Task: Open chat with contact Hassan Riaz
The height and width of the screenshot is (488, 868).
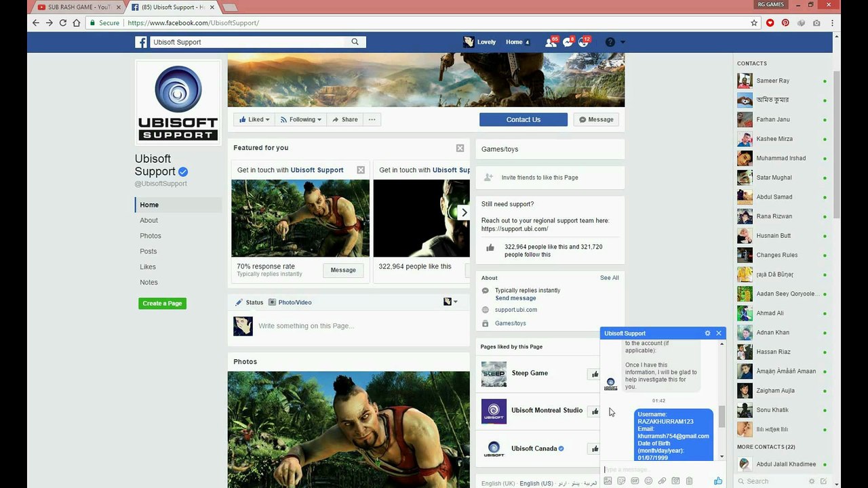Action: tap(782, 352)
